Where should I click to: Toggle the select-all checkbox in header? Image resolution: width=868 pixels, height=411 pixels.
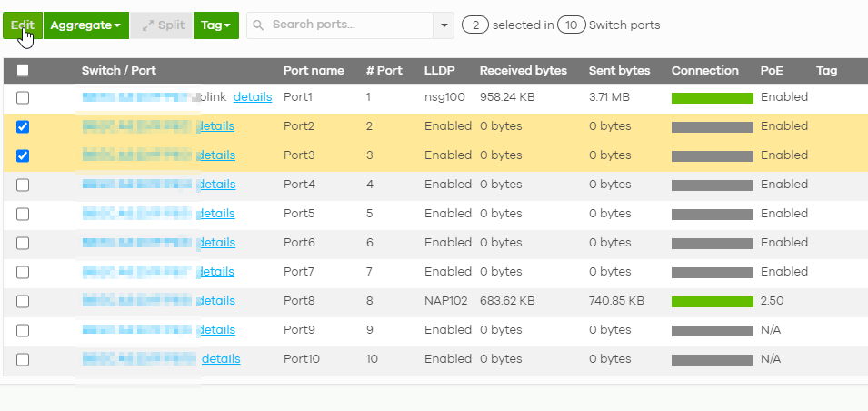pos(23,71)
